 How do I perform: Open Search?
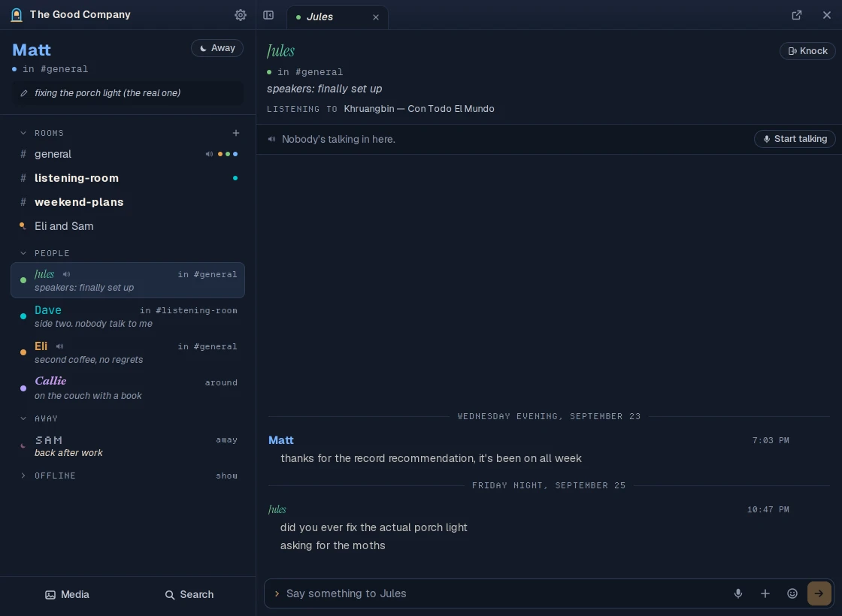(189, 594)
